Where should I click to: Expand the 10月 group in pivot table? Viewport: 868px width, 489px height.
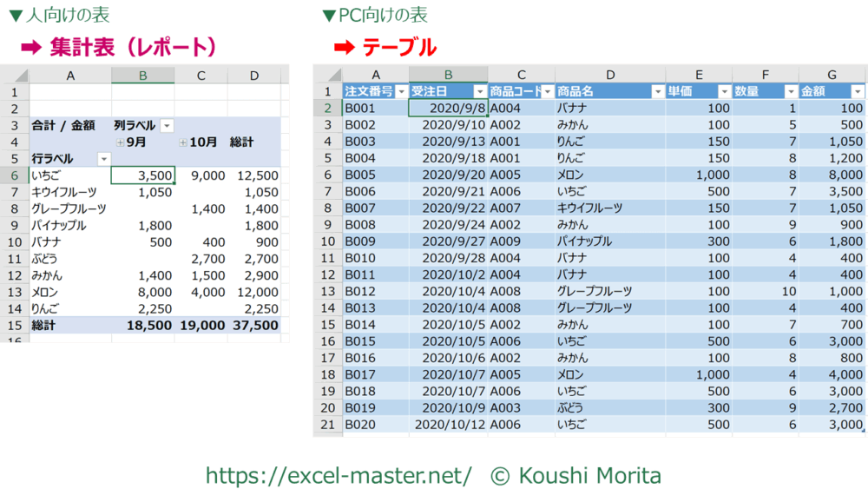point(183,142)
